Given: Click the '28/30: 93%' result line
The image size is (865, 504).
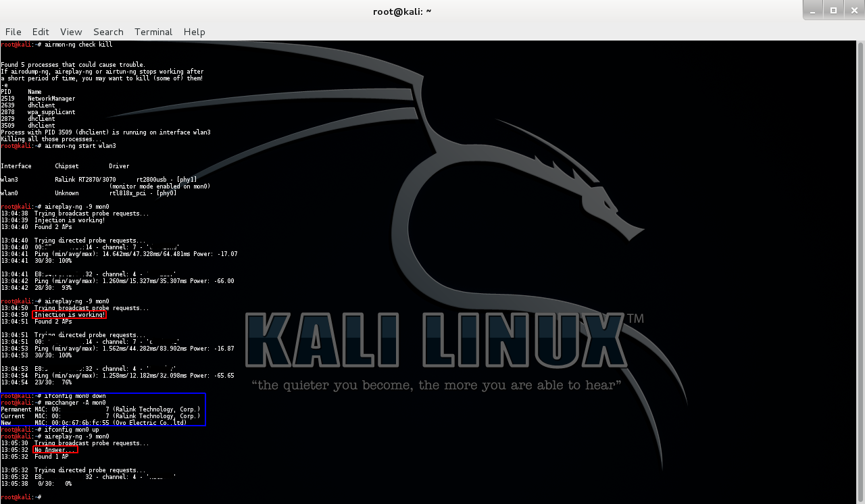Looking at the screenshot, I should tap(36, 288).
